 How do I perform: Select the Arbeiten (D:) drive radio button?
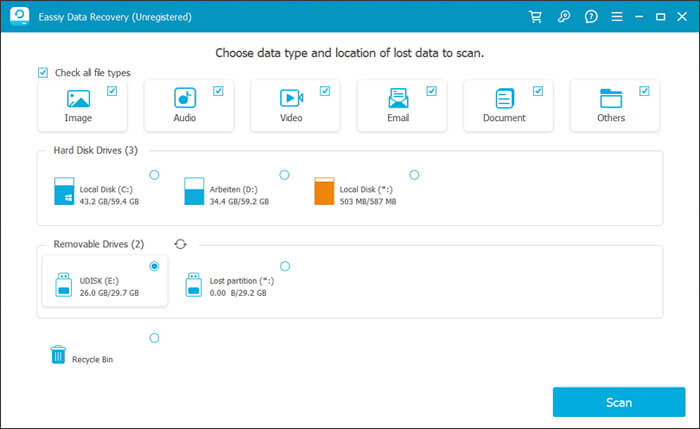[284, 175]
